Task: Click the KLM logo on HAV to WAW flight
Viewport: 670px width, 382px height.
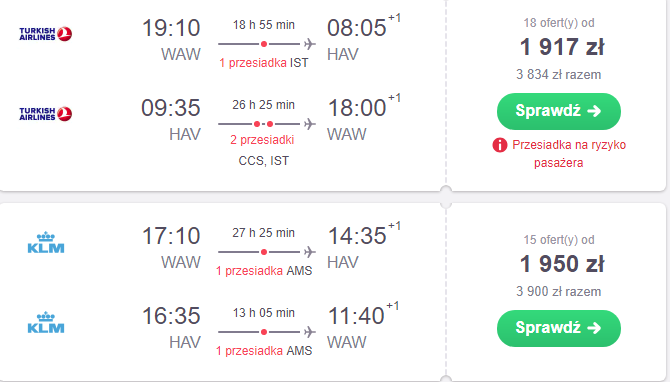Action: tap(46, 322)
